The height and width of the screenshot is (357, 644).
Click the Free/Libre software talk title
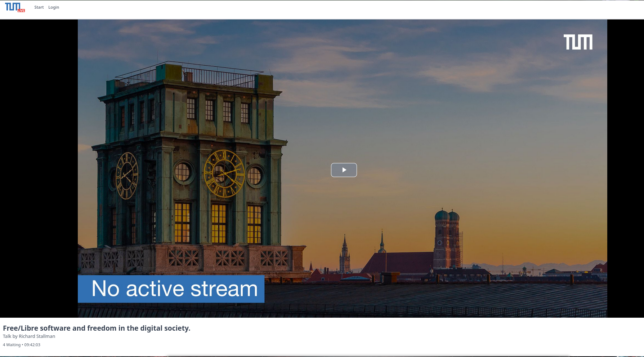97,328
